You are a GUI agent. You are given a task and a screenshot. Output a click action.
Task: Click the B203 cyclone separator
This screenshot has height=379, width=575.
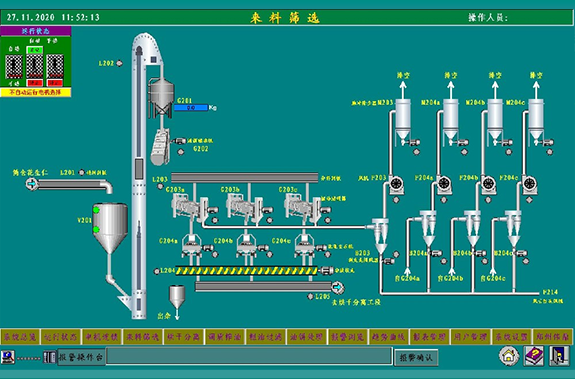click(380, 235)
